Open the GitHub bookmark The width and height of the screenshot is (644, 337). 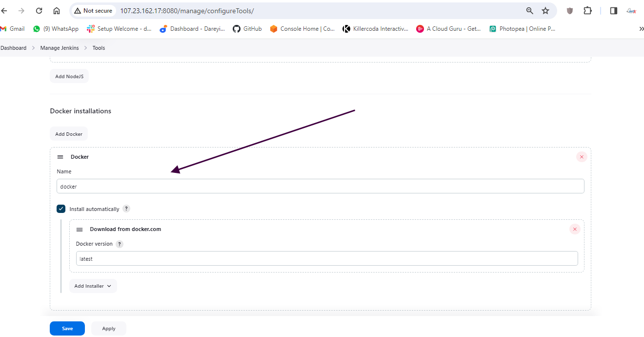click(247, 29)
